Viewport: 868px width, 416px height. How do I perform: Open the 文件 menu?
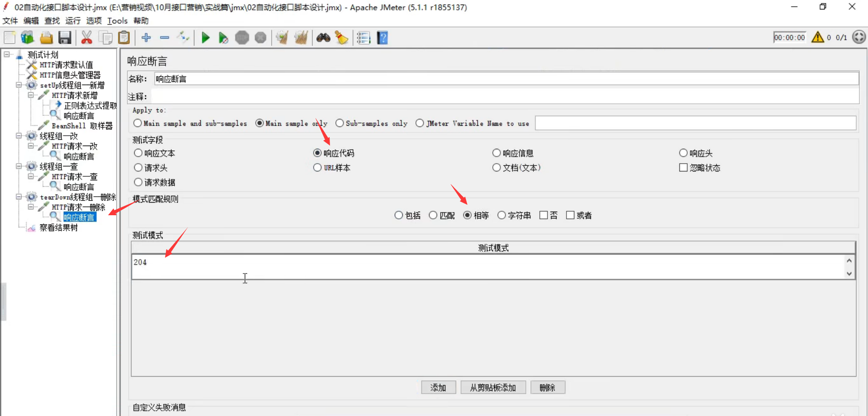10,21
